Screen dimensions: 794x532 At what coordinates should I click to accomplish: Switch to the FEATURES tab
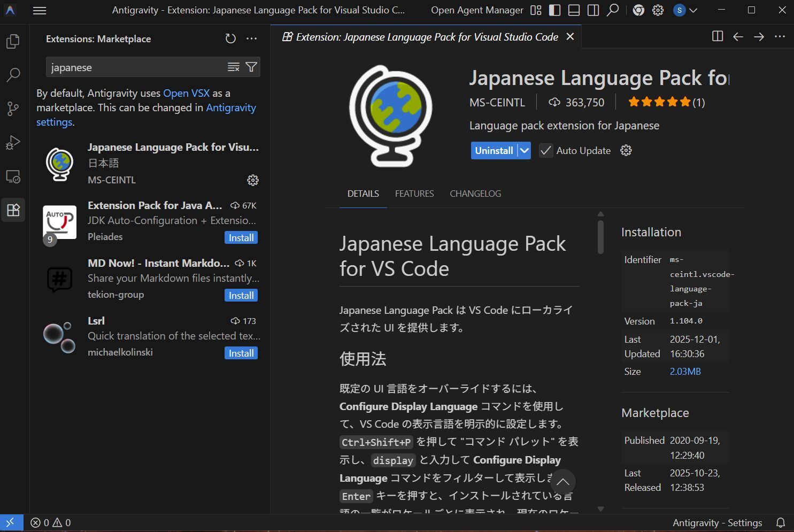[414, 194]
